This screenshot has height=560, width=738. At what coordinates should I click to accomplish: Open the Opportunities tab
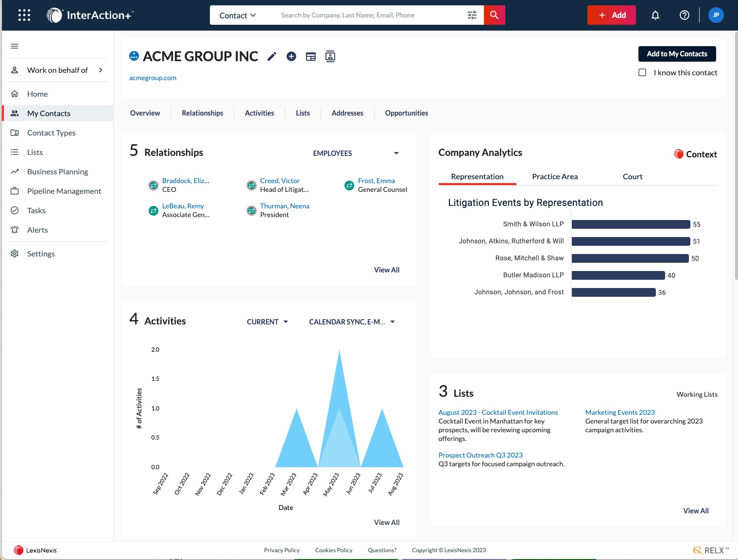pos(407,113)
